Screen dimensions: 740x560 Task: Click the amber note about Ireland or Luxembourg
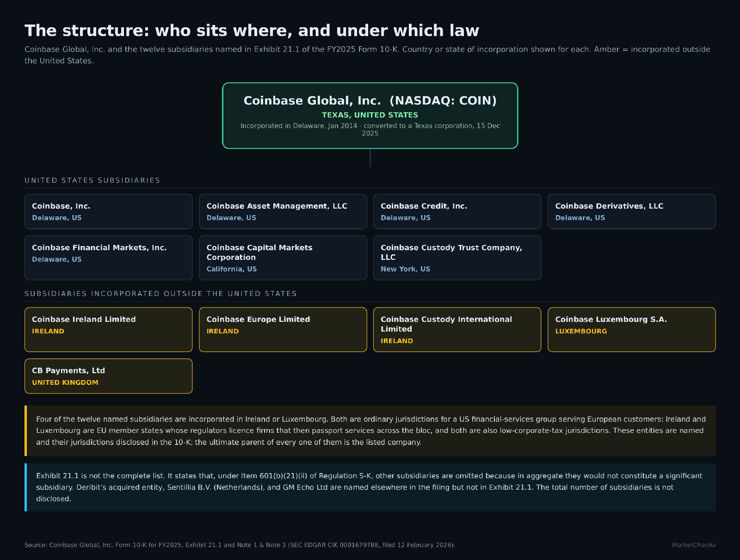click(x=370, y=431)
